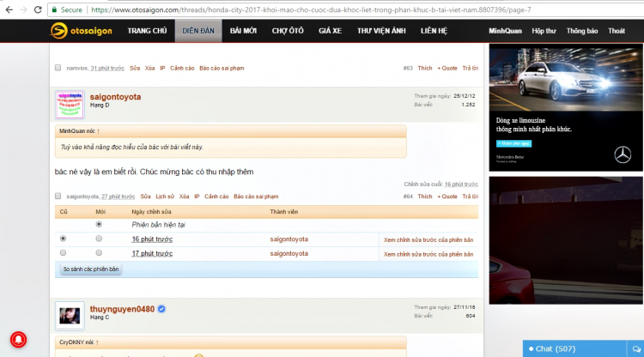The image size is (644, 357).
Task: Click Sửa on saigontoyota post
Action: point(145,197)
